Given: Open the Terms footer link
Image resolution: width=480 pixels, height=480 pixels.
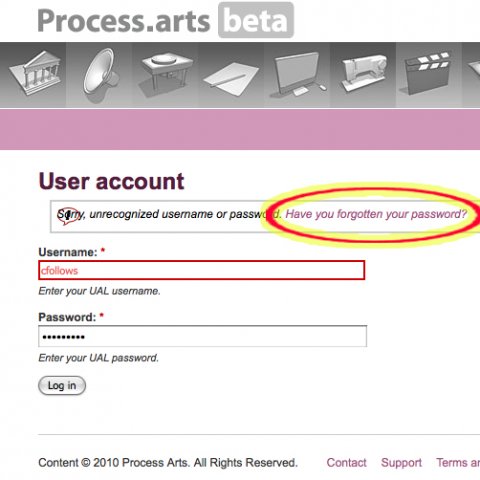Looking at the screenshot, I should 458,463.
